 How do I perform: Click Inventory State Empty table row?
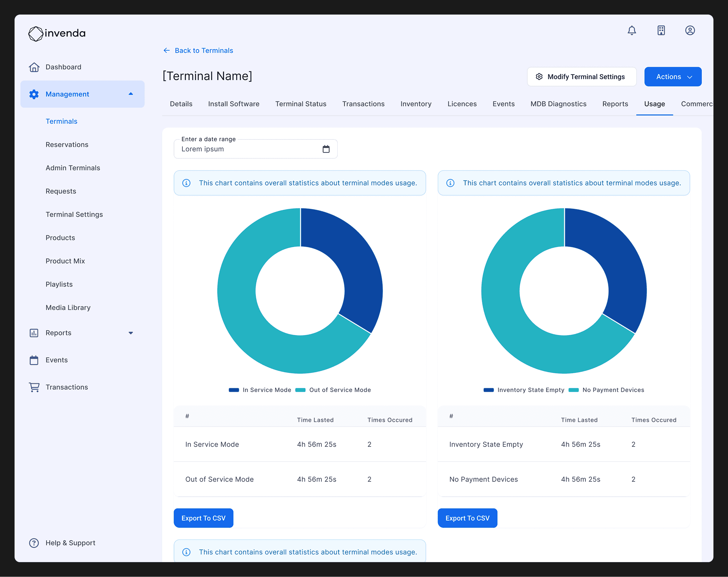coord(564,445)
